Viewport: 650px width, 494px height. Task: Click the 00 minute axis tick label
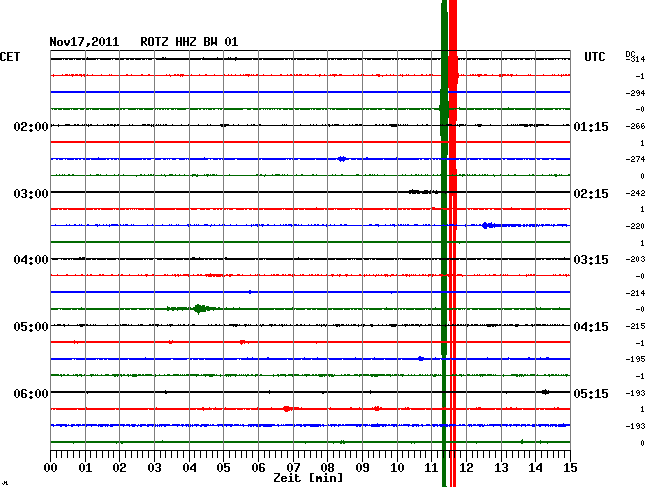pos(51,468)
